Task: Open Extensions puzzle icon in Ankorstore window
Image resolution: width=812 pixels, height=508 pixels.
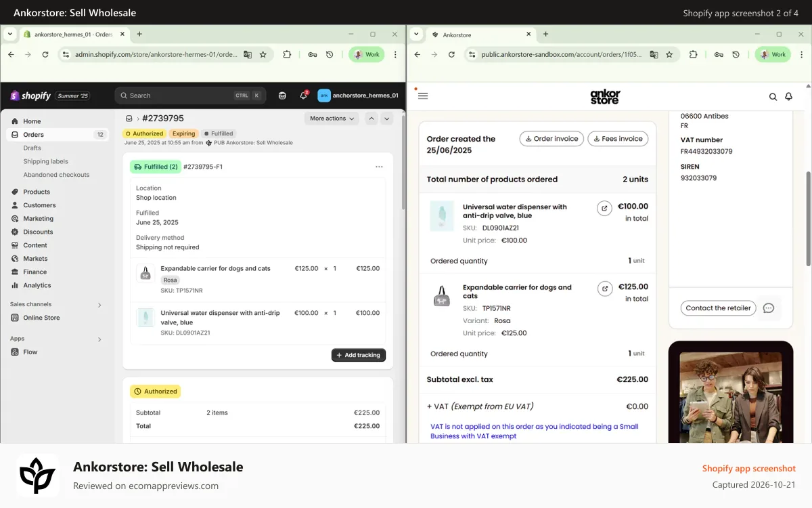Action: [693, 55]
